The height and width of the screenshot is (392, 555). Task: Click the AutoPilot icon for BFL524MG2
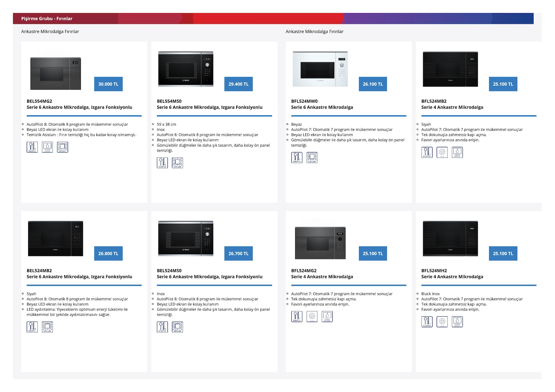297,316
